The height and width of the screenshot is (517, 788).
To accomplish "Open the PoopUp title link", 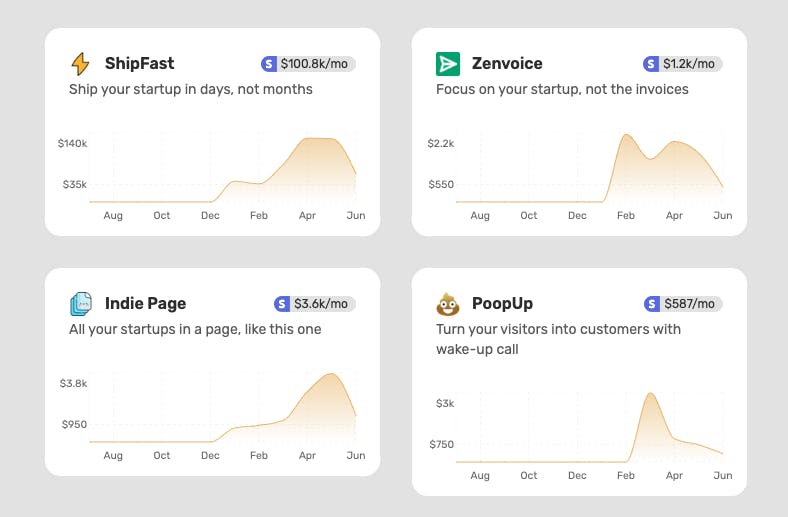I will (x=504, y=304).
